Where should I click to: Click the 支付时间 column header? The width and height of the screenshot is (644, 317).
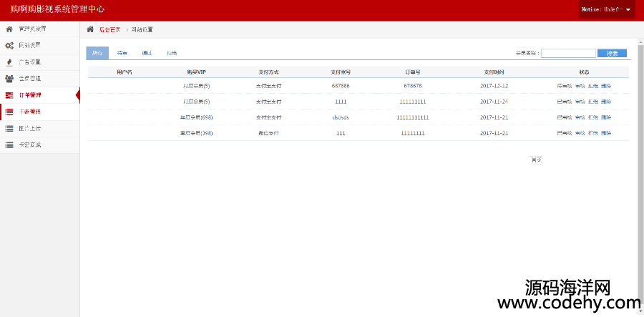[494, 72]
